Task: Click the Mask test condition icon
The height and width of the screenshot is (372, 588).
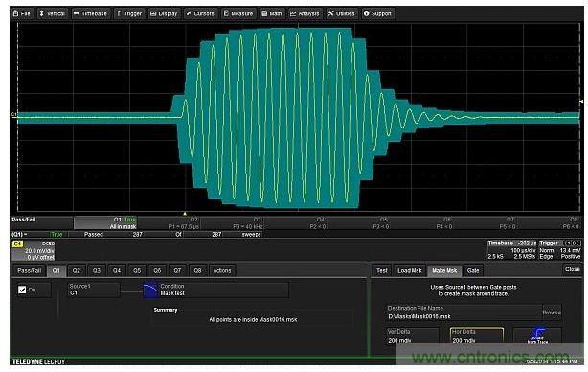Action: point(150,290)
